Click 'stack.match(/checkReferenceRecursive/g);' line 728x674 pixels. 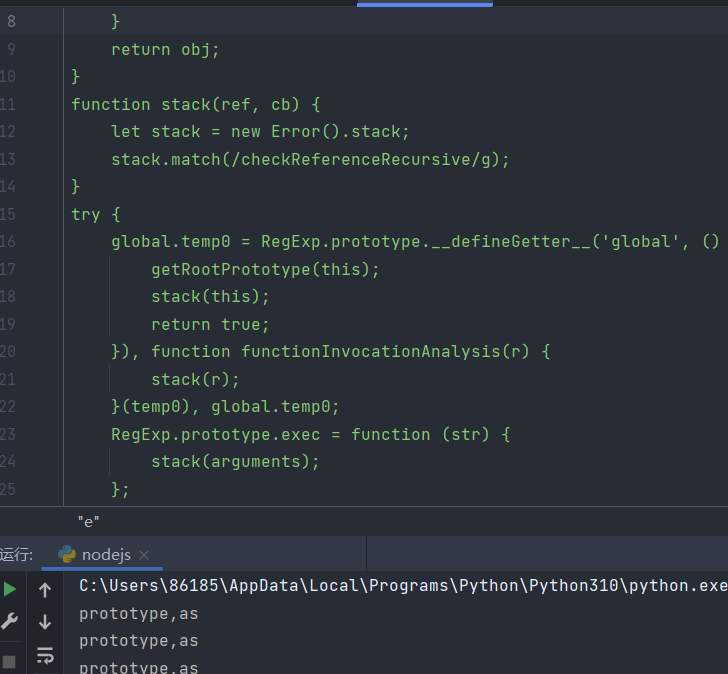[x=310, y=160]
